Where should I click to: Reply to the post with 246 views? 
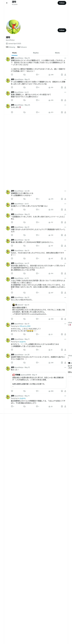12,74
